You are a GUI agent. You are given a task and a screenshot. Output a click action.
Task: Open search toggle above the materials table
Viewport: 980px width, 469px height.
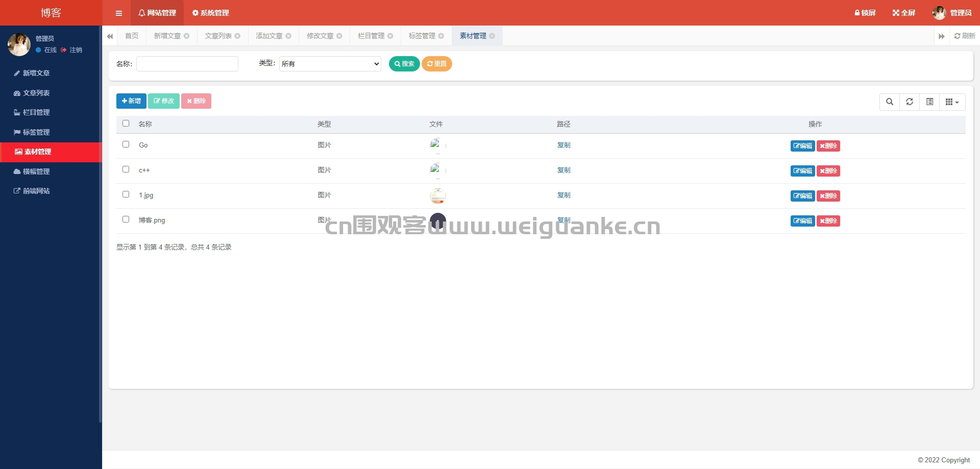(890, 102)
